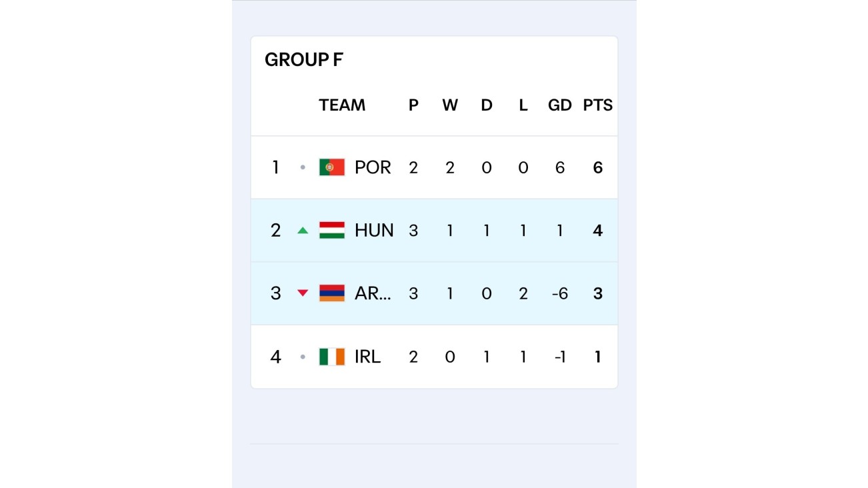Click the TEAM column header
Screen dimensions: 868x488
coord(342,105)
